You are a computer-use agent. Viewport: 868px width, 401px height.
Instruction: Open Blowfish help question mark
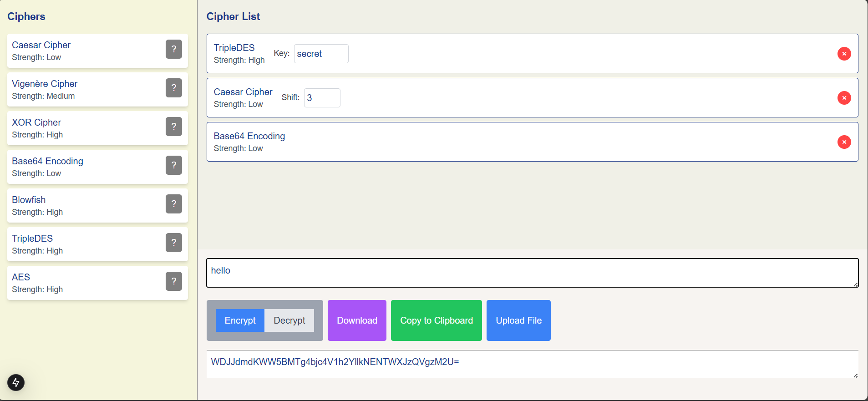(174, 204)
